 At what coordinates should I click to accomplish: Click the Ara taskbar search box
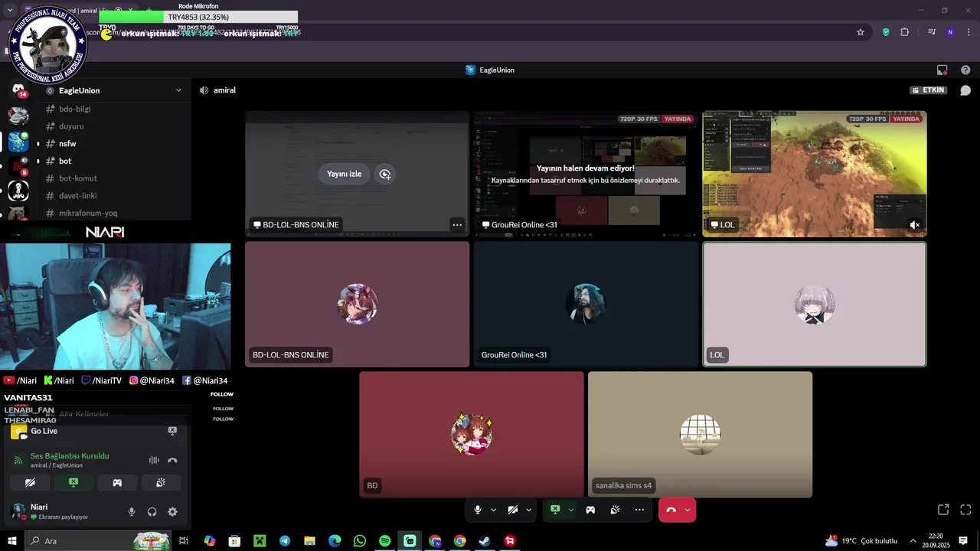point(100,541)
